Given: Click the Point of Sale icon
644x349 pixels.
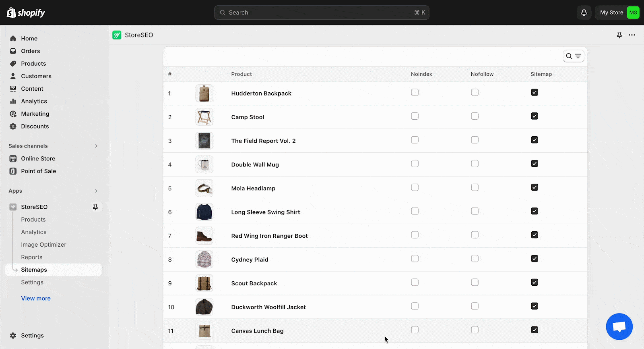Looking at the screenshot, I should click(13, 171).
